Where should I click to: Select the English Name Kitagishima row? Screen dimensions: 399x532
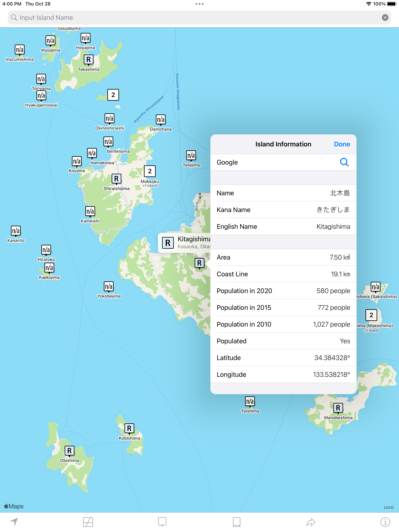coord(283,226)
